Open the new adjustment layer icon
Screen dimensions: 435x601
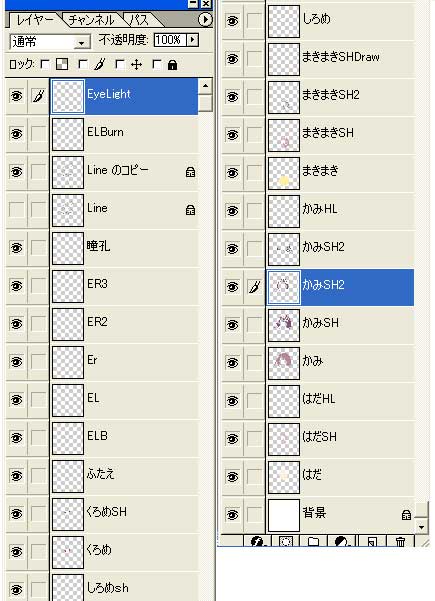tap(342, 541)
